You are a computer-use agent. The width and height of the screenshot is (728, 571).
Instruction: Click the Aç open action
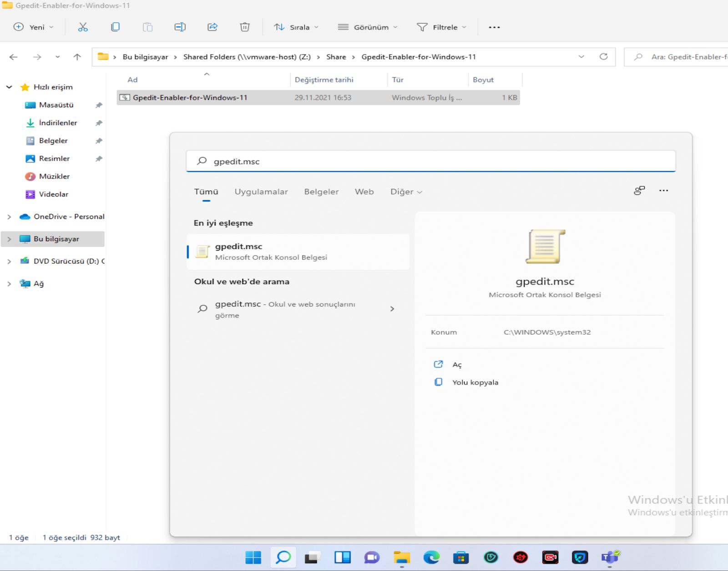(x=457, y=364)
